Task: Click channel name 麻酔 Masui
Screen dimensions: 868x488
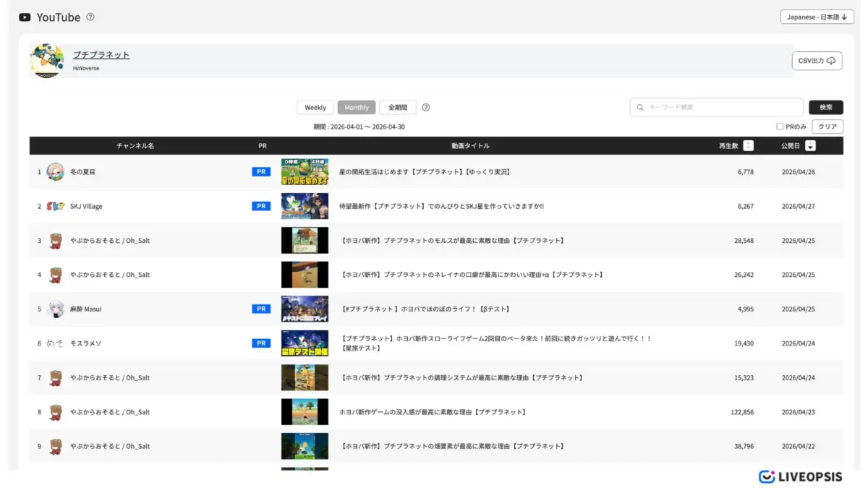Action: [85, 309]
